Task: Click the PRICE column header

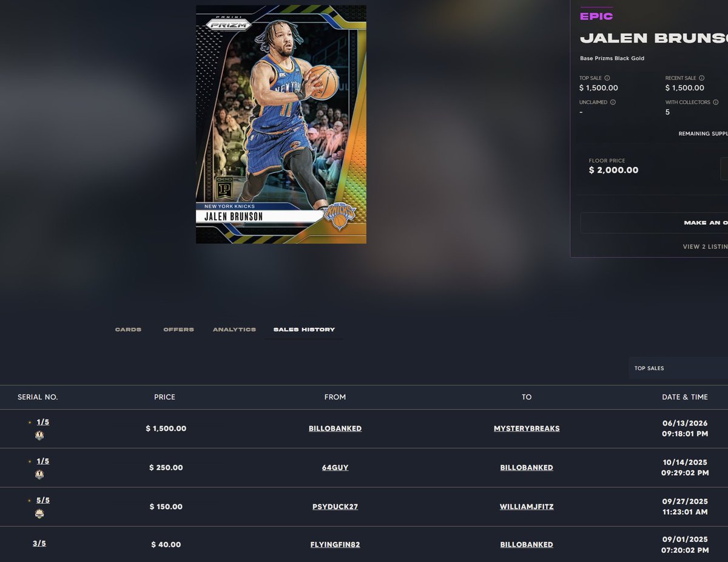Action: point(164,397)
